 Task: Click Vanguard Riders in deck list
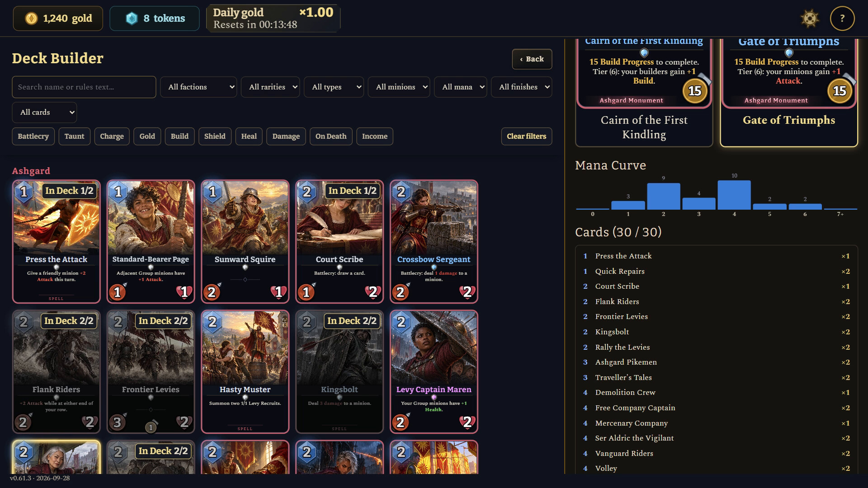pos(717,454)
